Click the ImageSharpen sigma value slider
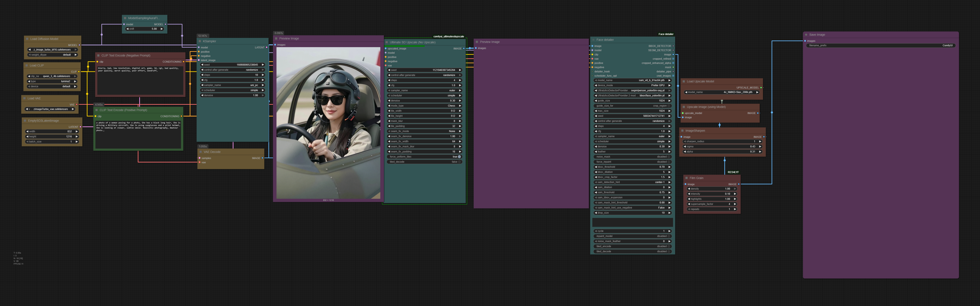This screenshot has height=306, width=980. [x=722, y=147]
